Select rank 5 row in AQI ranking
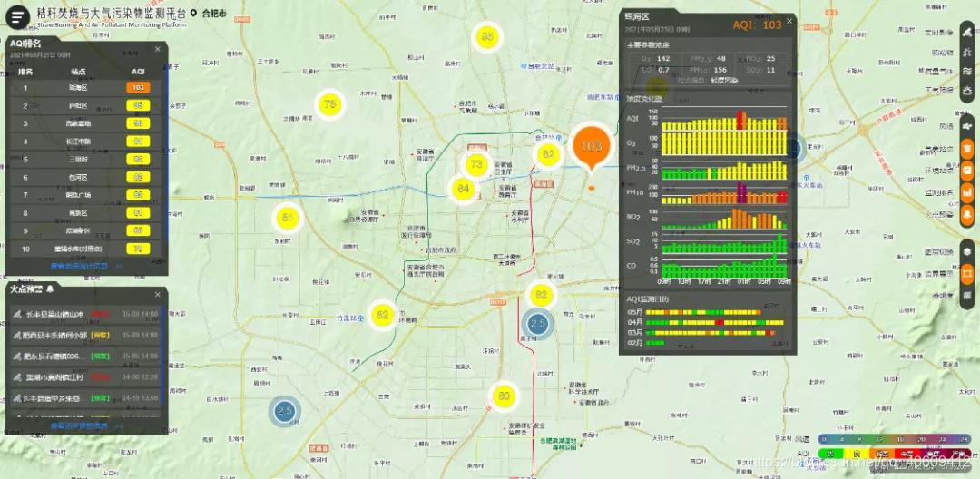The image size is (980, 479). pos(85,160)
